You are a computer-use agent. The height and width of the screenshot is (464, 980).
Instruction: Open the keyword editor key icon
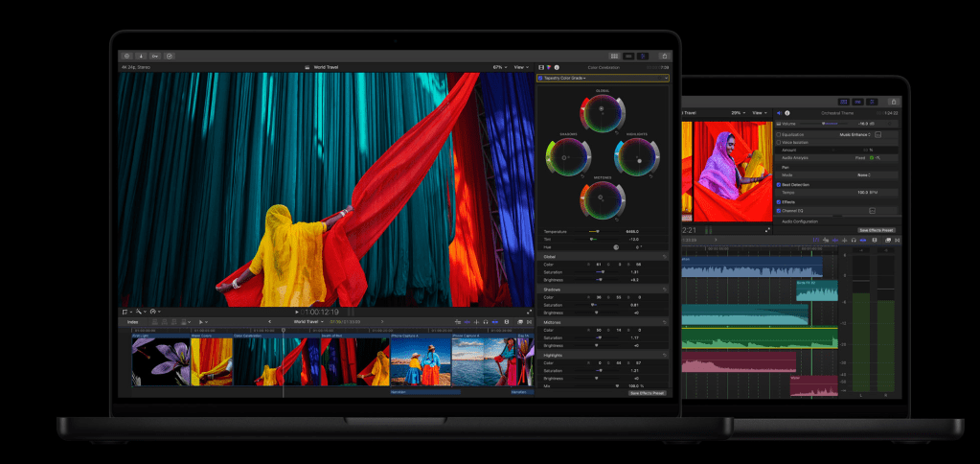tap(155, 57)
